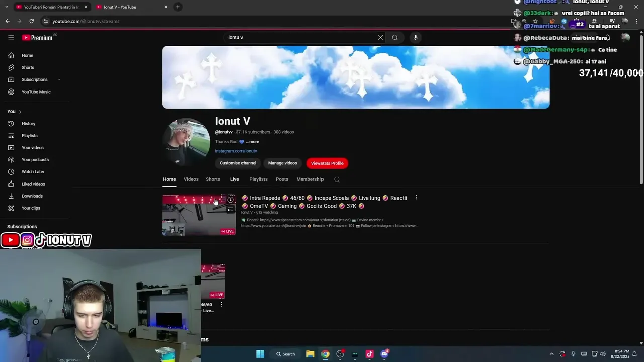Open the Viewstats Profile button
This screenshot has height=362, width=644.
coord(328,163)
